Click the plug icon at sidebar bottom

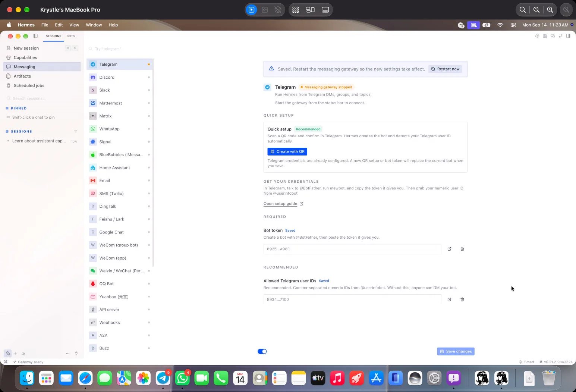[x=76, y=353]
